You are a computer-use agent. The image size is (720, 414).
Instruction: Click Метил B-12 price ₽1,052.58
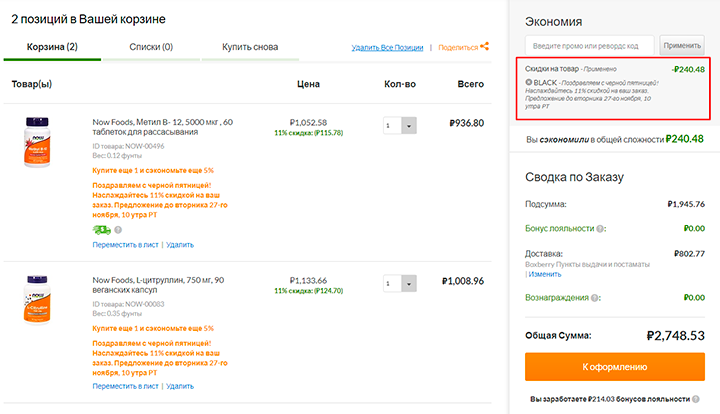[308, 123]
